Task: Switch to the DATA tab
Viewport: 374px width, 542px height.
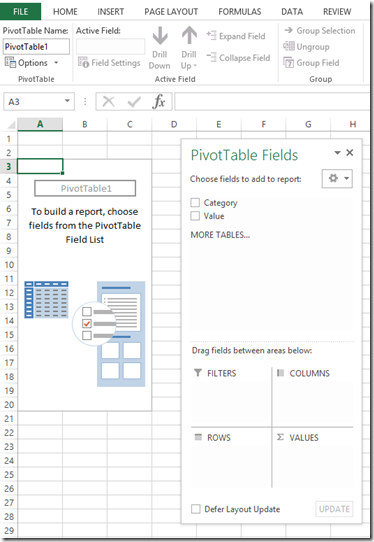Action: [x=292, y=12]
